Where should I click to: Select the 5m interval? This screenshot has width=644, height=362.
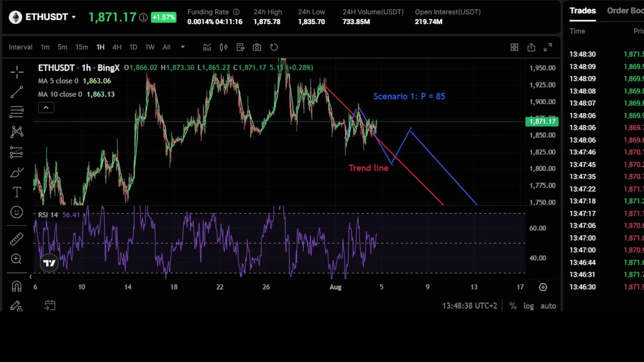coord(62,47)
